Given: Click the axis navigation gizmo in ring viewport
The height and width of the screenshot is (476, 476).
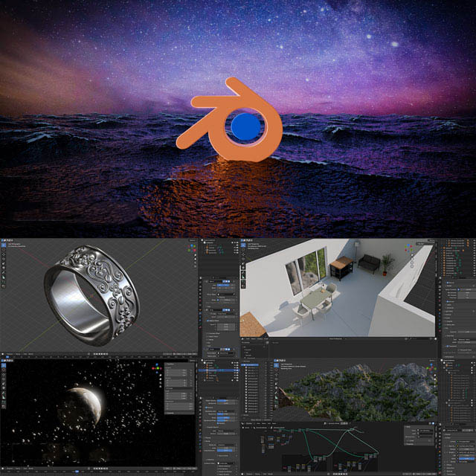Looking at the screenshot, I should (x=190, y=250).
